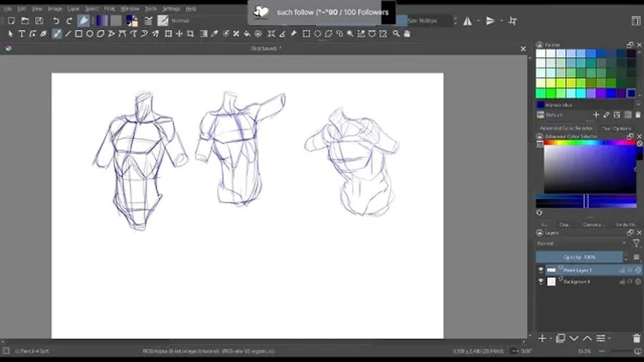Select the Bezier Curve tool
The width and height of the screenshot is (644, 362).
click(x=123, y=34)
